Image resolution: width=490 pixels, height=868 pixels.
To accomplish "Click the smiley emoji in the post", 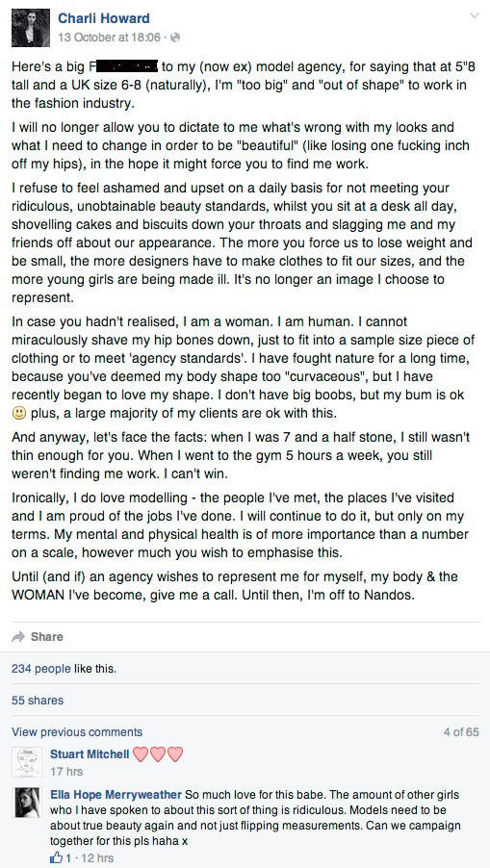I will [19, 413].
